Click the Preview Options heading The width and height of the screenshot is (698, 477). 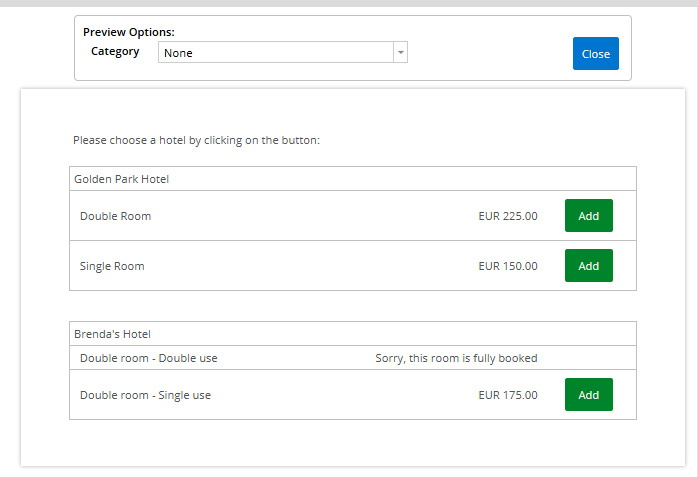click(129, 33)
